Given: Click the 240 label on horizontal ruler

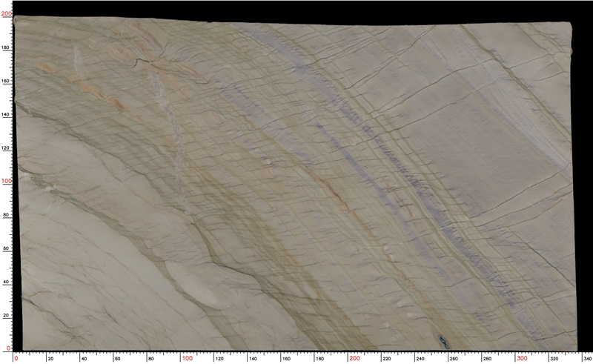Looking at the screenshot, I should [420, 358].
